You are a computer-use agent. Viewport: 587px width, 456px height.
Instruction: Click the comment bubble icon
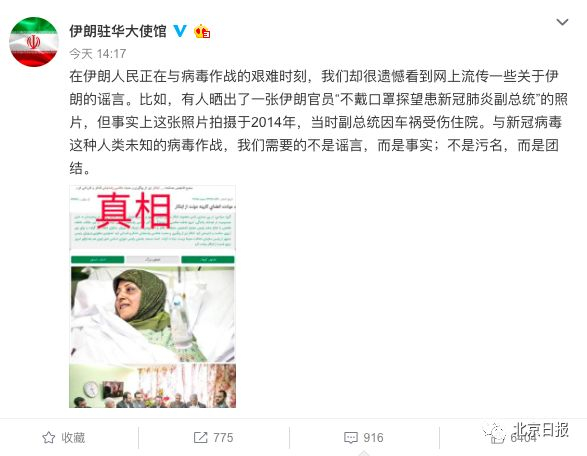tap(350, 438)
